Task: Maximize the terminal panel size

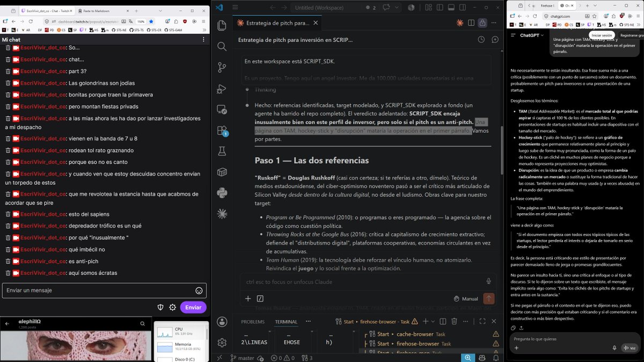Action: [481, 322]
